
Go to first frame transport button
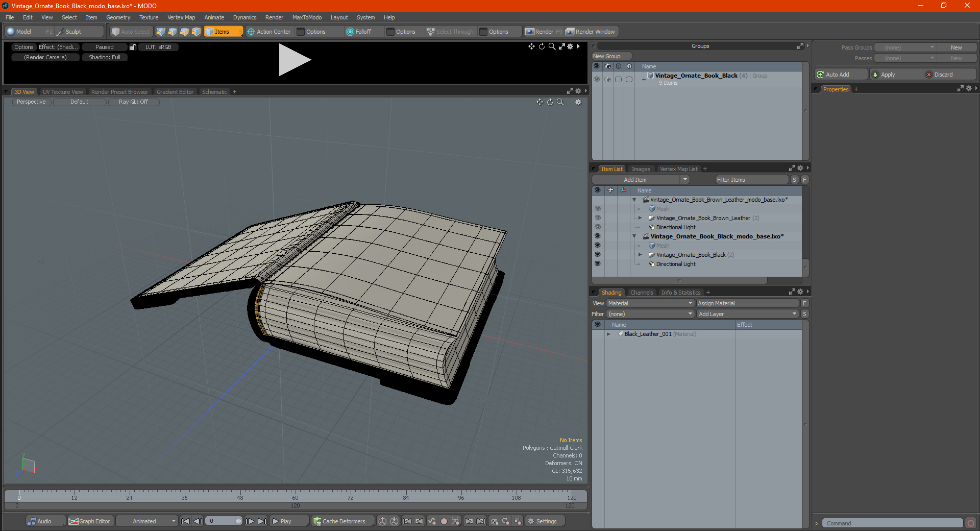(x=186, y=521)
